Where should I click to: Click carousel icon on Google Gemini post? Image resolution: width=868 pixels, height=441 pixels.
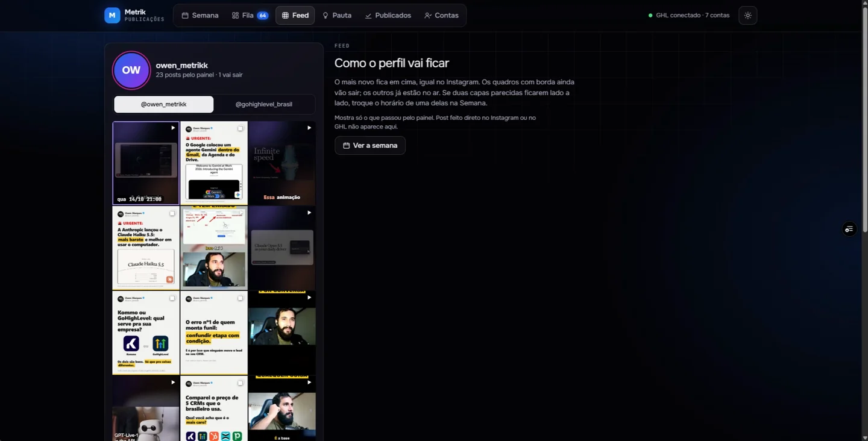[241, 128]
